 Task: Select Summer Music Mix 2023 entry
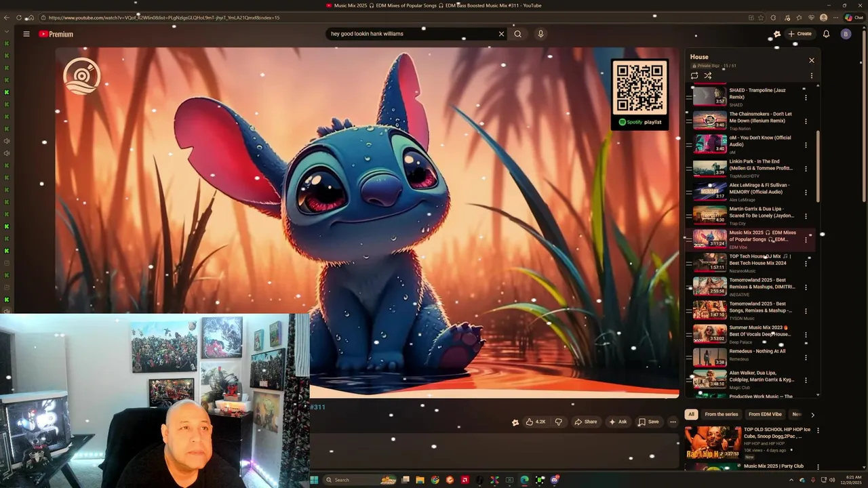(x=749, y=335)
